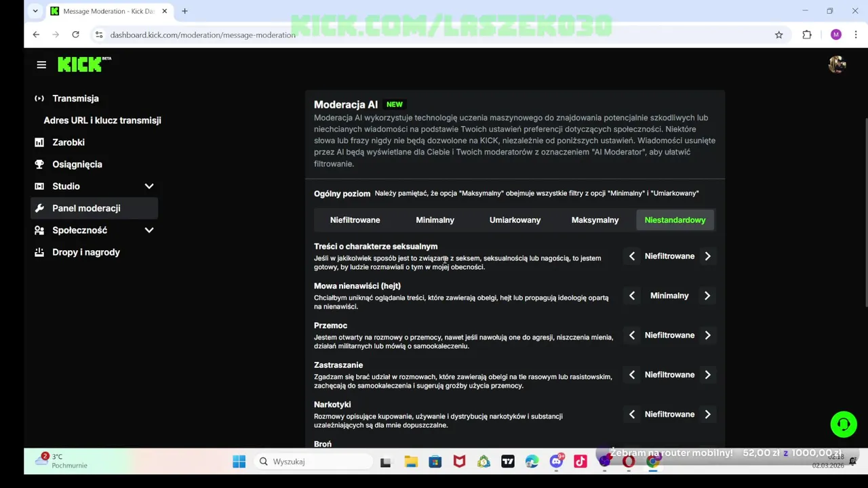Select Minimalny general level
Screen dimensions: 868x488
(435, 220)
